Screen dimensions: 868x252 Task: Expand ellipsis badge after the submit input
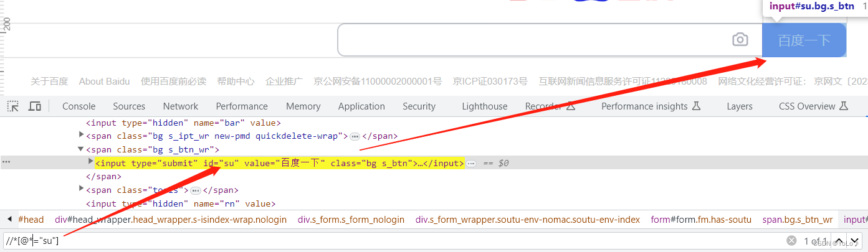(471, 164)
